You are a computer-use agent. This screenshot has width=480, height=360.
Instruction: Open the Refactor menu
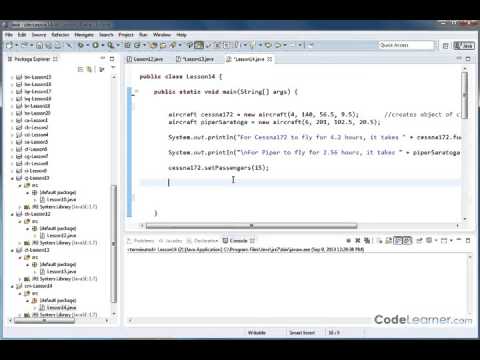[x=60, y=35]
